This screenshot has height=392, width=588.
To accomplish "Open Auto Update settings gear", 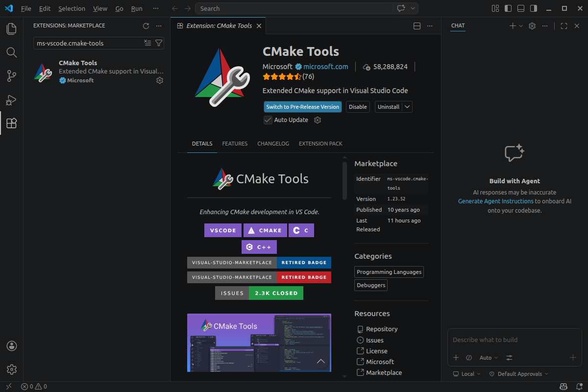I will tap(318, 120).
